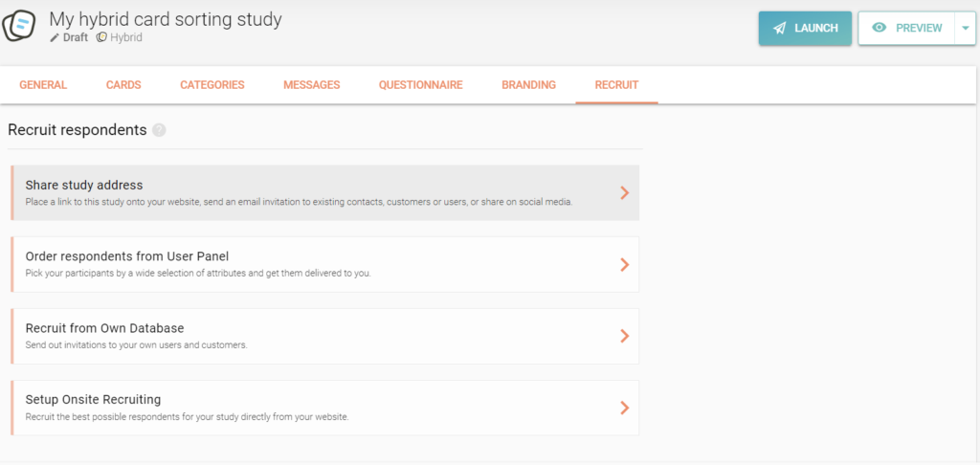Click the Hybrid study type icon
This screenshot has width=980, height=465.
(101, 37)
